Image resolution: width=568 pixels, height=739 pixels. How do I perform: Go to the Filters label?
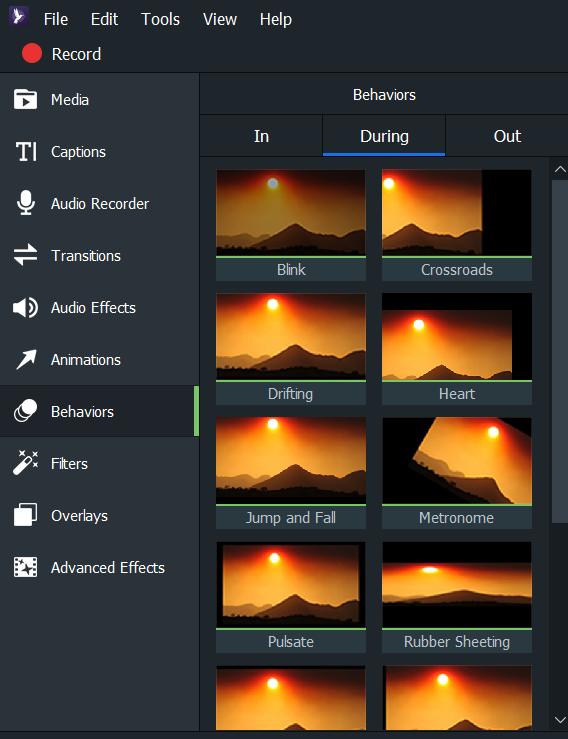(69, 464)
